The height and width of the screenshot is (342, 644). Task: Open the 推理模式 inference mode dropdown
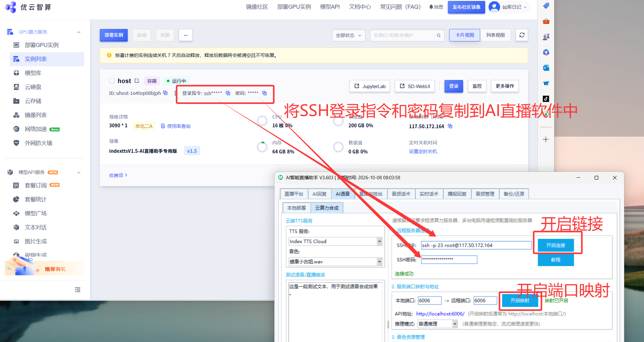pos(455,324)
